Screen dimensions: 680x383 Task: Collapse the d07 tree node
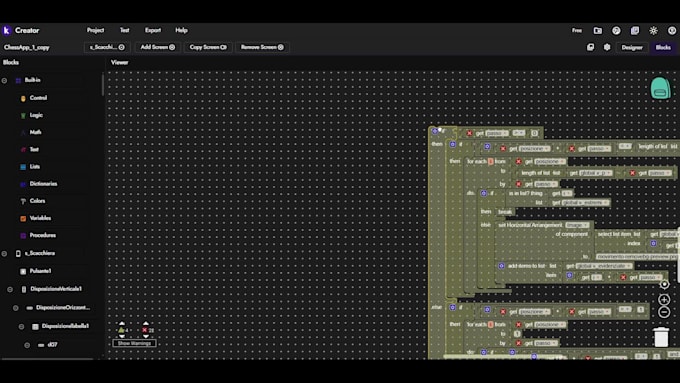pos(27,345)
